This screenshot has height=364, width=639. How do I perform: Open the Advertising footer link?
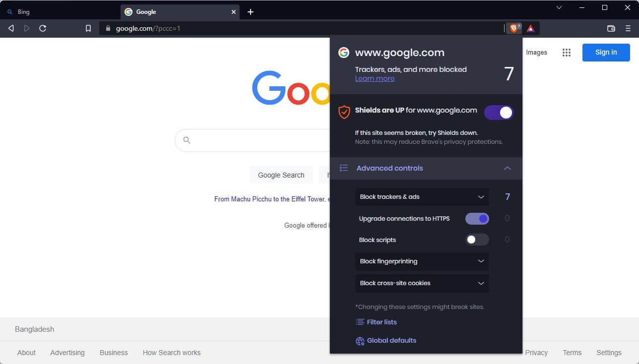click(x=67, y=353)
